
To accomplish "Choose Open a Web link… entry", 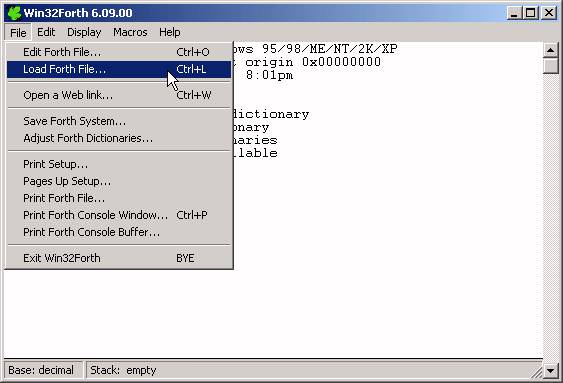I will [x=119, y=95].
